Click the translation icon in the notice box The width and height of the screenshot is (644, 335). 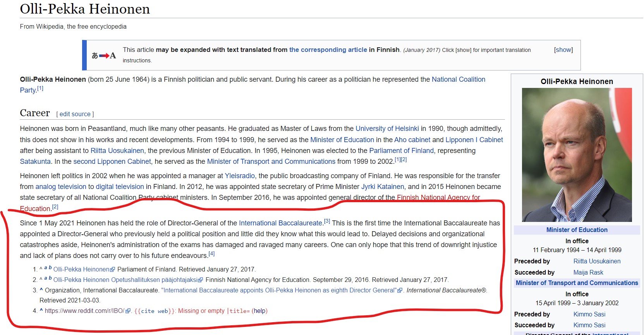(104, 55)
